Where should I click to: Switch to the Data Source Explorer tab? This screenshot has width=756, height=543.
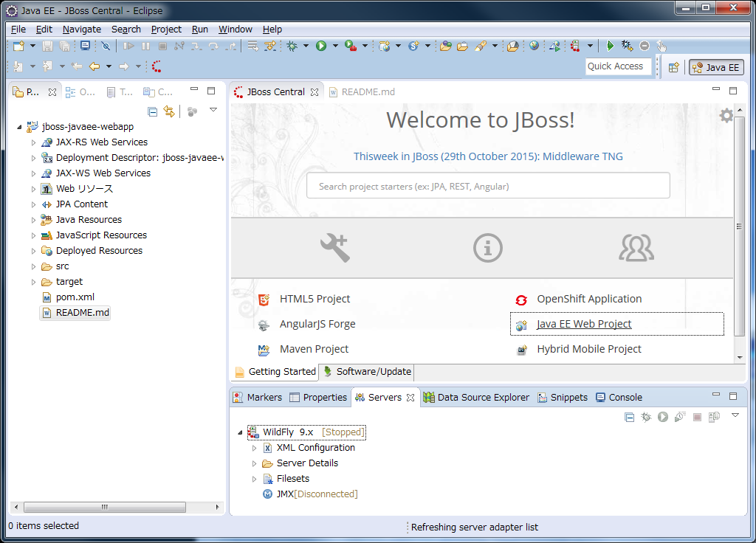(476, 398)
